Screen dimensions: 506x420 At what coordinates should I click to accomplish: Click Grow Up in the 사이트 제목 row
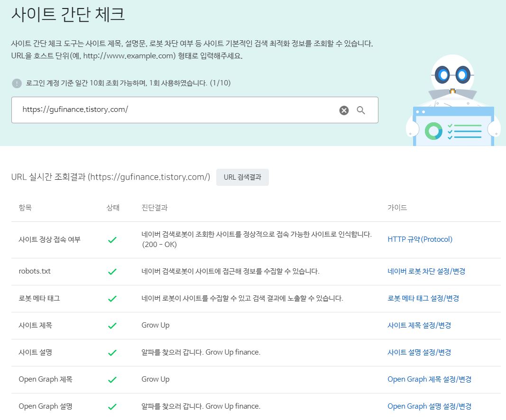point(155,326)
